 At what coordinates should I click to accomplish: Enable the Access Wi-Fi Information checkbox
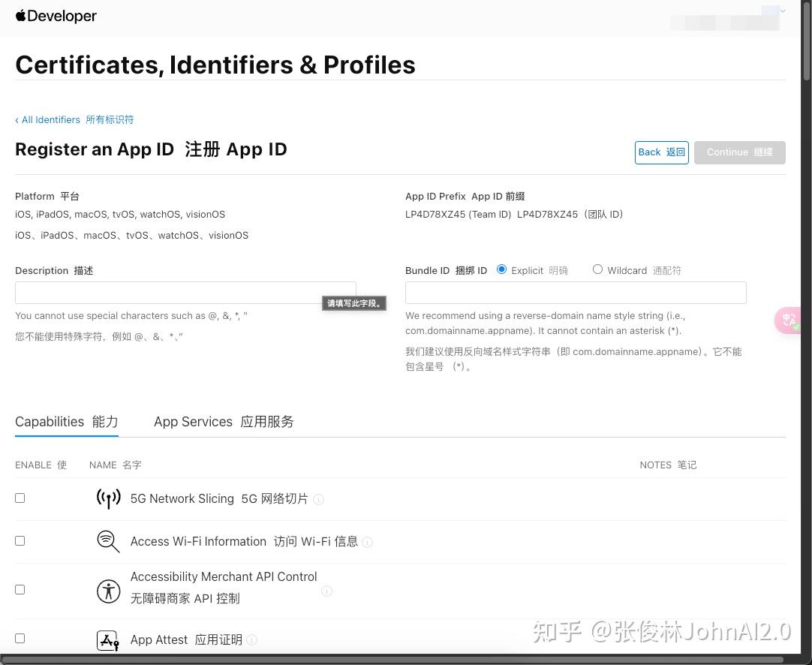click(20, 540)
